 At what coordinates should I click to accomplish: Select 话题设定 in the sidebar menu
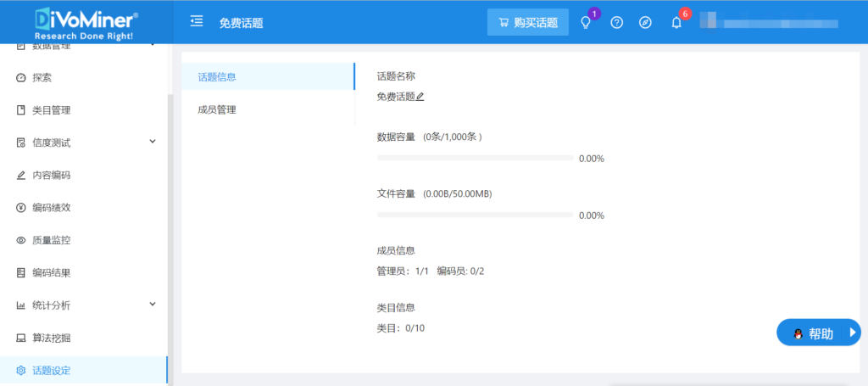click(x=83, y=371)
